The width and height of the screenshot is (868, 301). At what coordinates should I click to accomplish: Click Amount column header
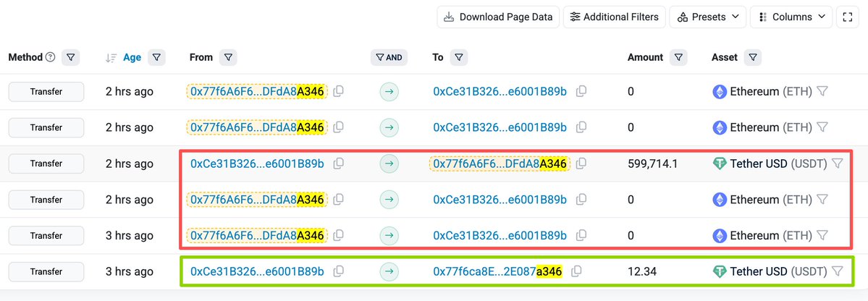tap(646, 57)
